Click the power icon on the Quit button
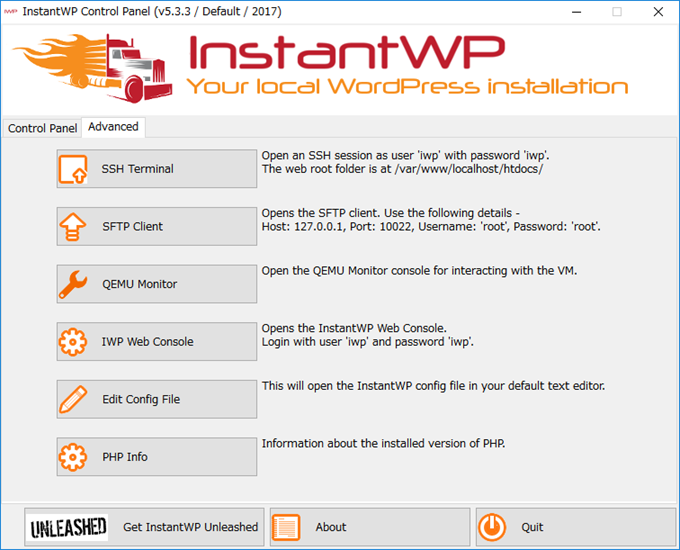Screen dimensions: 680x550 [x=492, y=527]
